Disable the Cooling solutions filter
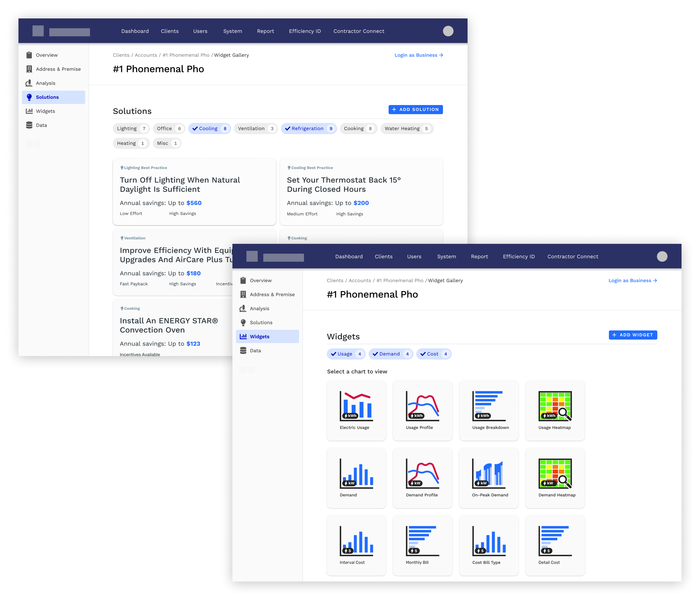The width and height of the screenshot is (700, 600). (209, 129)
